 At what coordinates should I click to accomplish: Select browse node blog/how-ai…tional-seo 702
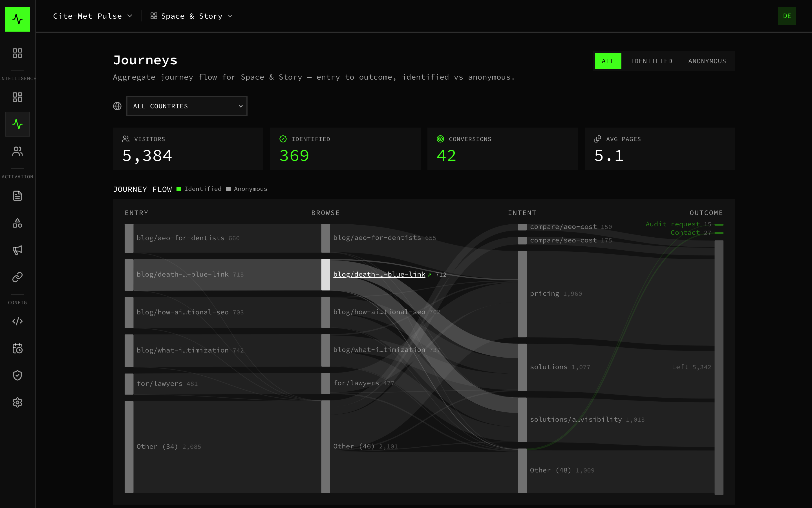point(325,312)
